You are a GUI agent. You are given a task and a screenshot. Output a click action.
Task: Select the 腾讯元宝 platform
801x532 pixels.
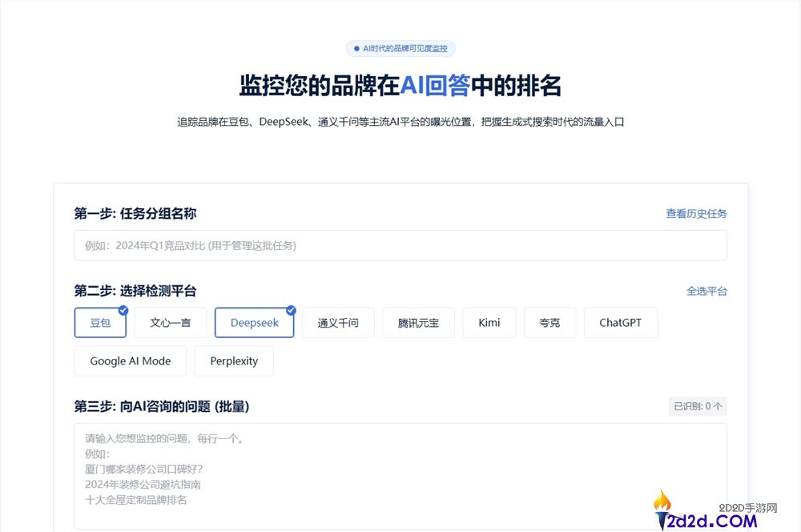[418, 322]
